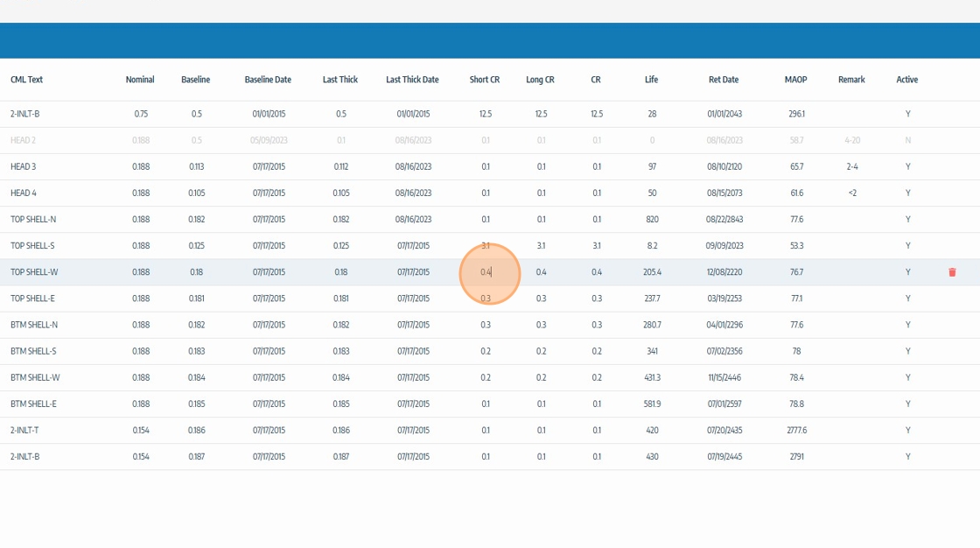
Task: Click Active value N for HEAD 2
Action: 907,140
